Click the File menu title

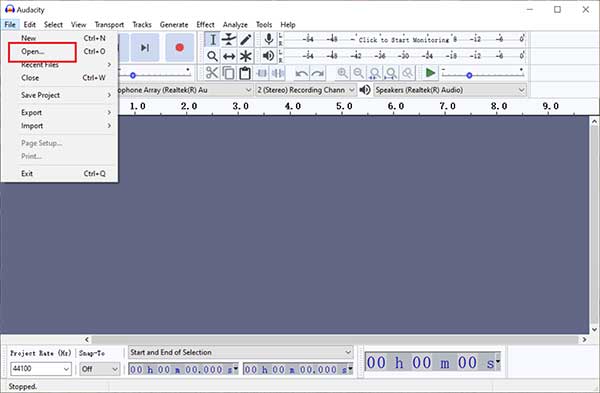(10, 25)
